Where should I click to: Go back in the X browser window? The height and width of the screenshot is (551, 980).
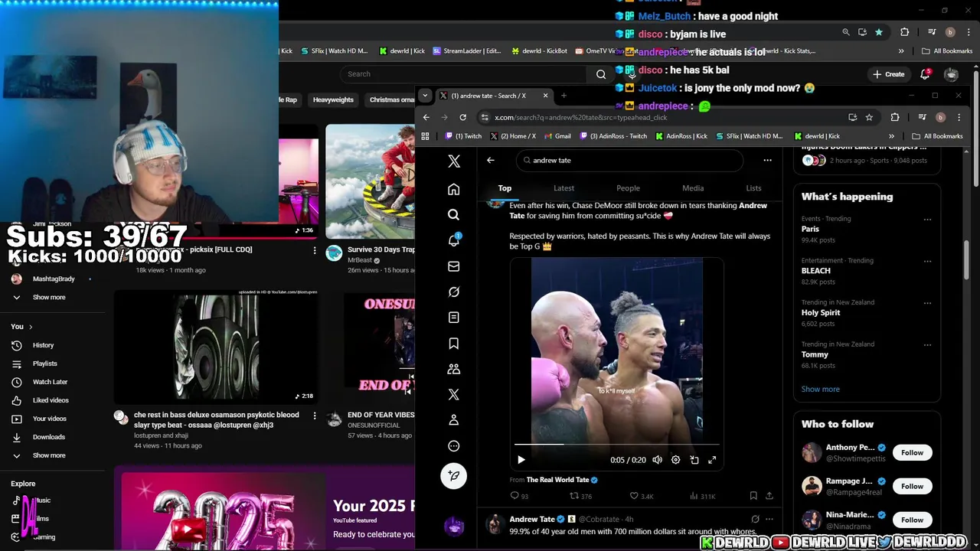426,117
